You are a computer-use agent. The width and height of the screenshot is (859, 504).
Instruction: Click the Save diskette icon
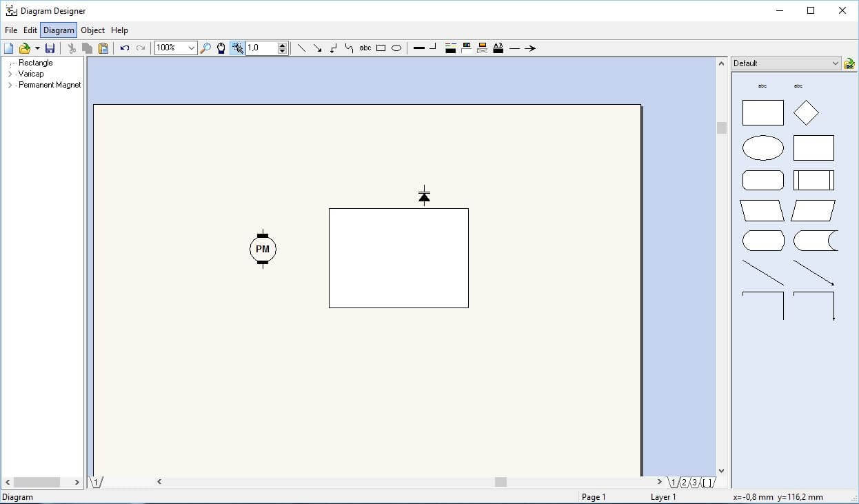[x=50, y=48]
